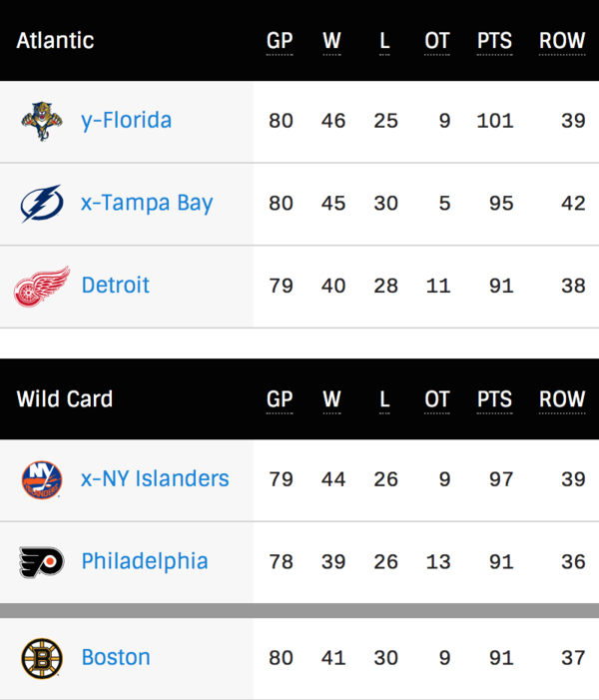Image resolution: width=599 pixels, height=700 pixels.
Task: Click the W header in Wild Card table
Action: tap(332, 399)
